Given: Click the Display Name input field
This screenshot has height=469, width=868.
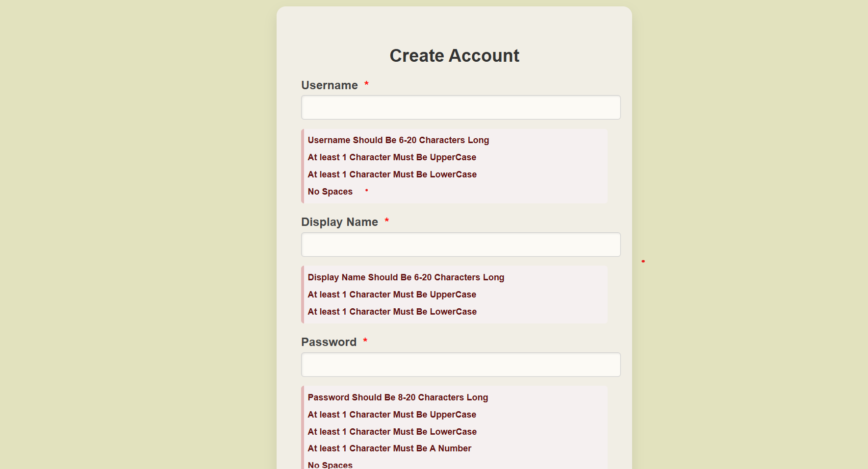Looking at the screenshot, I should pyautogui.click(x=460, y=244).
